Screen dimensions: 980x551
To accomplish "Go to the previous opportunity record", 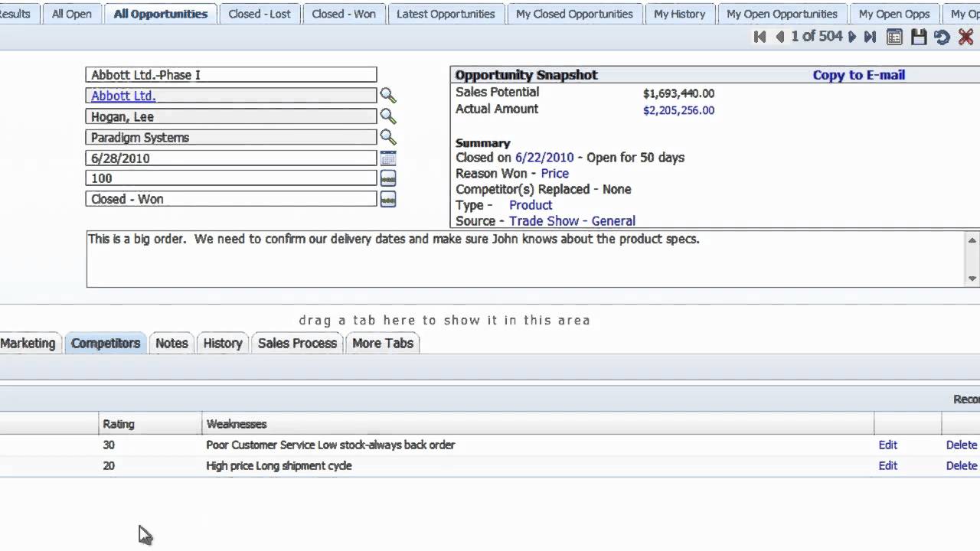I will [780, 37].
